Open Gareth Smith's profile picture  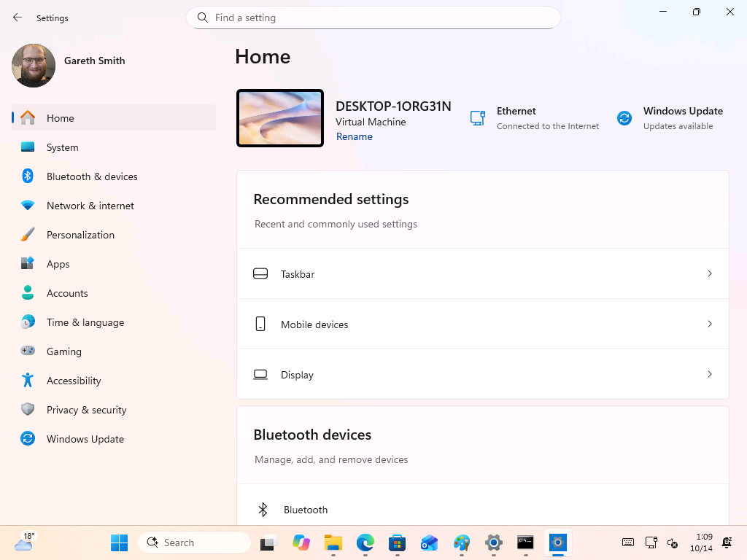coord(34,65)
